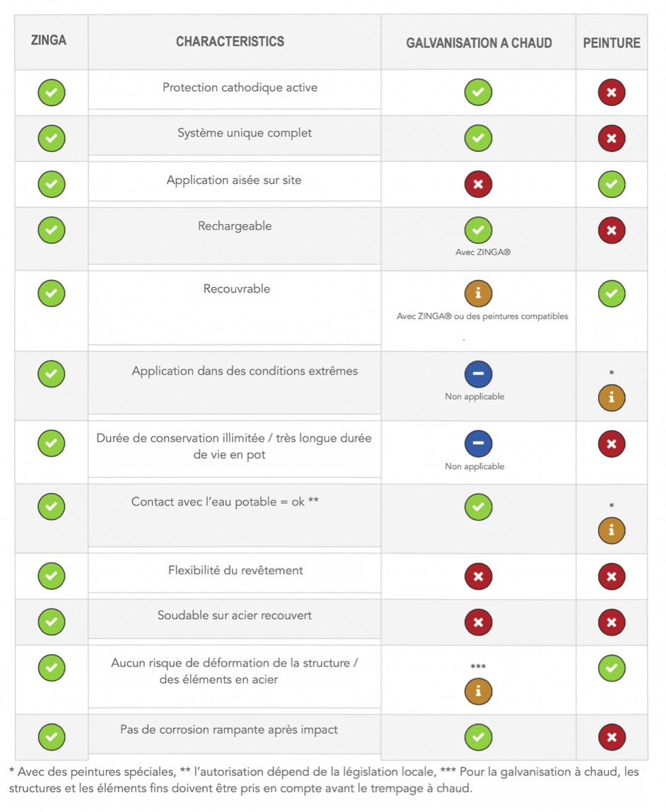Click the red cross for Galvanisation application aisée
Screen dimensions: 666x812
click(x=478, y=185)
